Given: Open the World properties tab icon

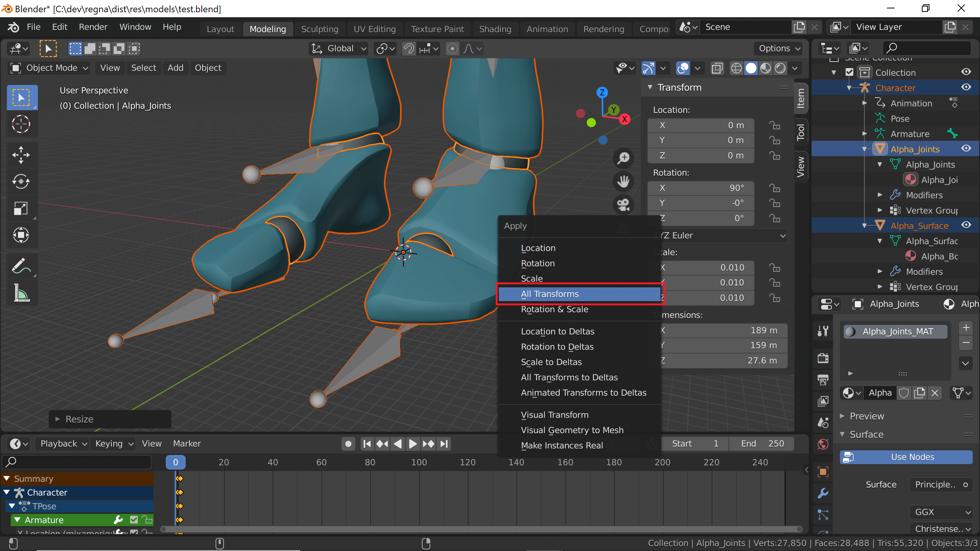Looking at the screenshot, I should click(x=823, y=445).
